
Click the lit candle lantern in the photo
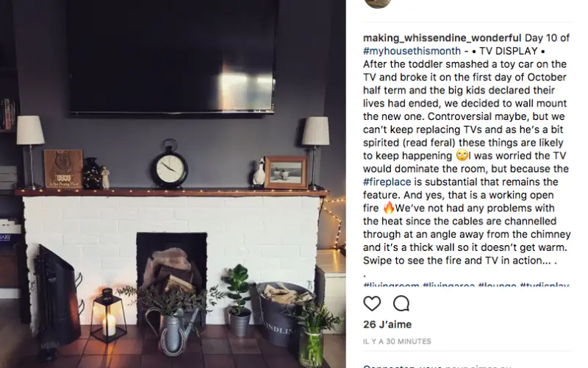[x=108, y=315]
